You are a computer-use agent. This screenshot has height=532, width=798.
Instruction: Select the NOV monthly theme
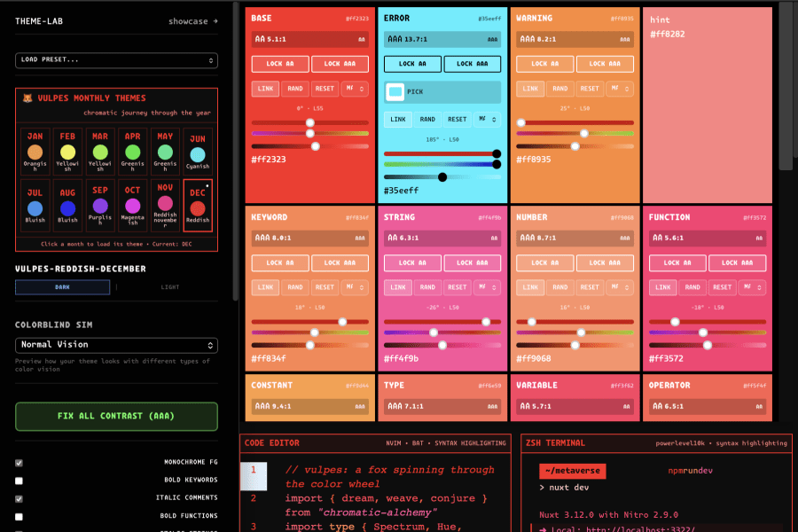[x=166, y=205]
